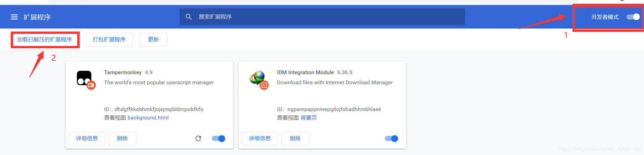Open 详细信息 for Tampermonkey

coord(87,139)
